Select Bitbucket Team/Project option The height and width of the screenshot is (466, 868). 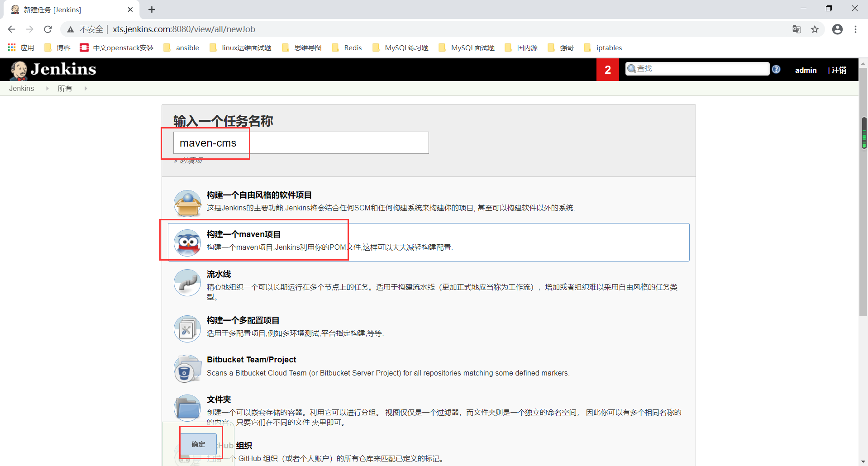coord(429,367)
